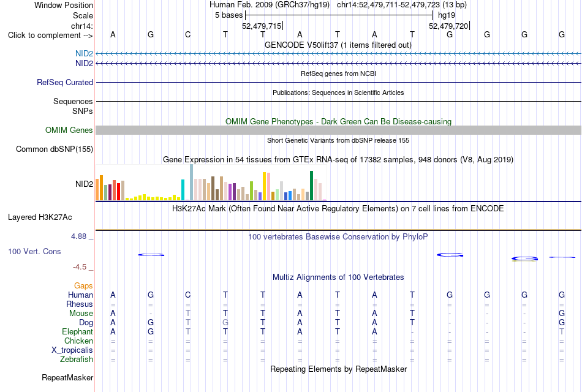Screen dimensions: 582x392
Task: Click the H3K27Ac Mark track title
Action: pyautogui.click(x=338, y=209)
